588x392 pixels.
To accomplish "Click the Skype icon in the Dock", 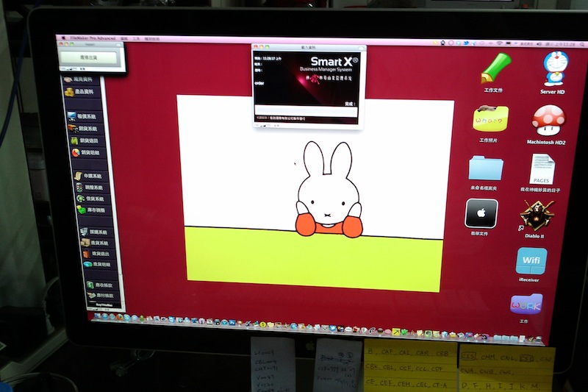I will [126, 318].
